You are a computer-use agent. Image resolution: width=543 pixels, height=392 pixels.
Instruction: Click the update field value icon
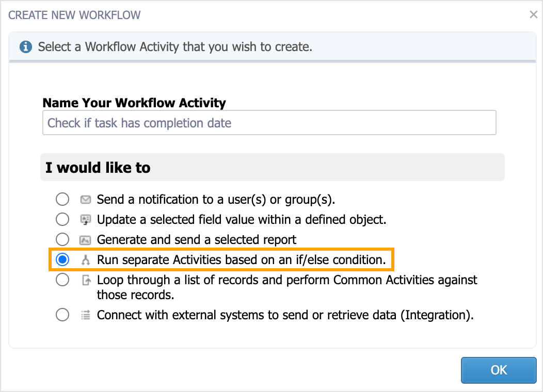click(86, 220)
